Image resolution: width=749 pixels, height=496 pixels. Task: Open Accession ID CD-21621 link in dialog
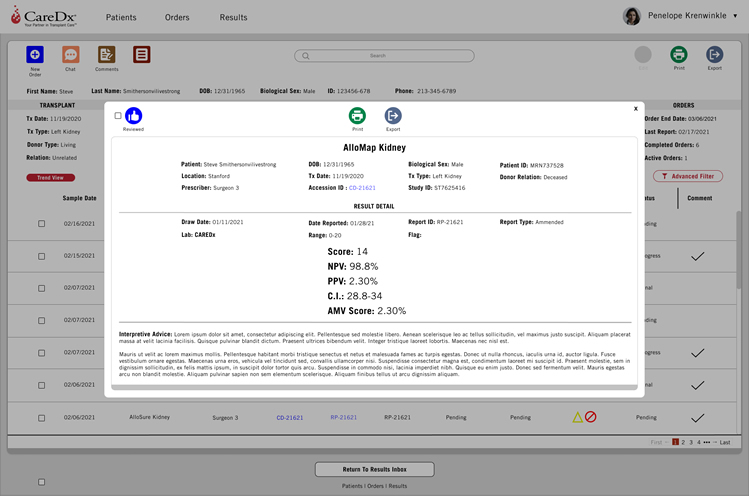click(x=362, y=188)
